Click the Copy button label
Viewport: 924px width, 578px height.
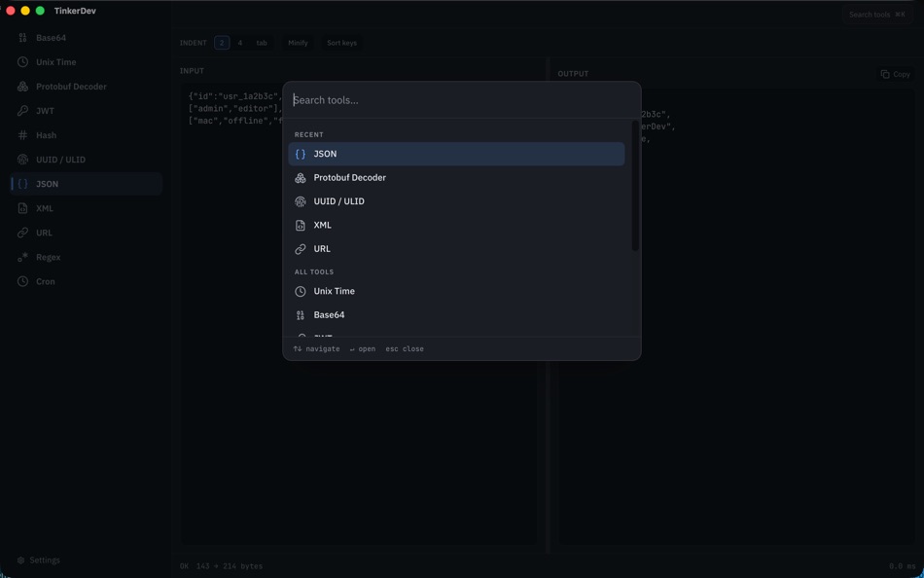[x=902, y=74]
